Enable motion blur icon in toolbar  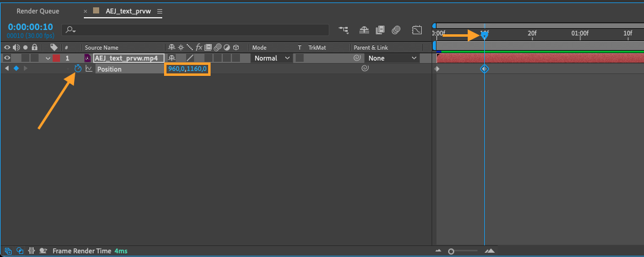point(396,30)
